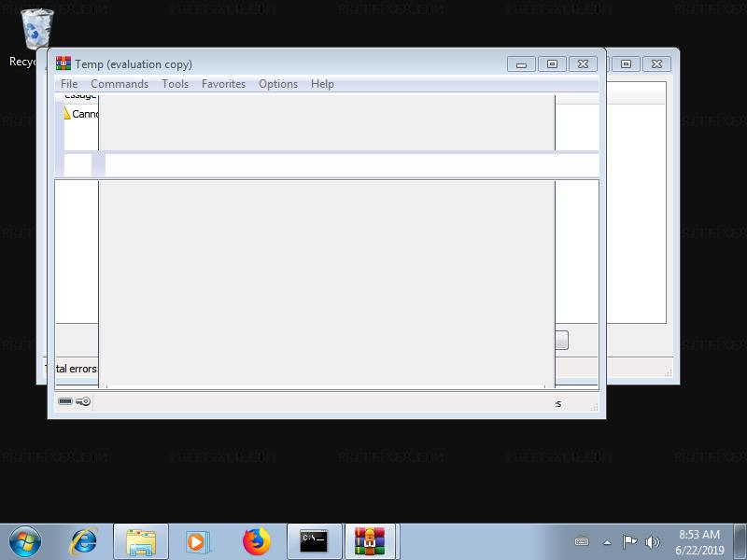Click the 'tal errors' status text
Screen dimensions: 747x560
coord(77,369)
